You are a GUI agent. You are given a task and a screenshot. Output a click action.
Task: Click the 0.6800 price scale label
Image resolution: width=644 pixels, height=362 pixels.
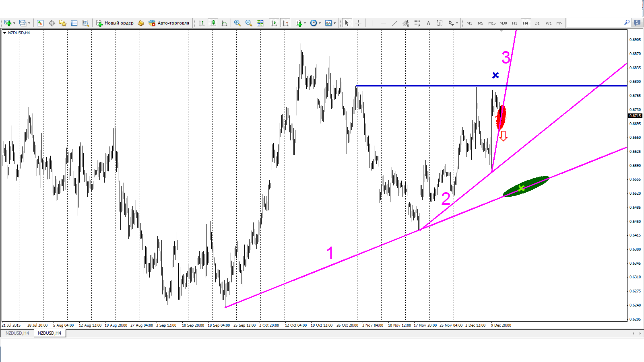pos(635,82)
